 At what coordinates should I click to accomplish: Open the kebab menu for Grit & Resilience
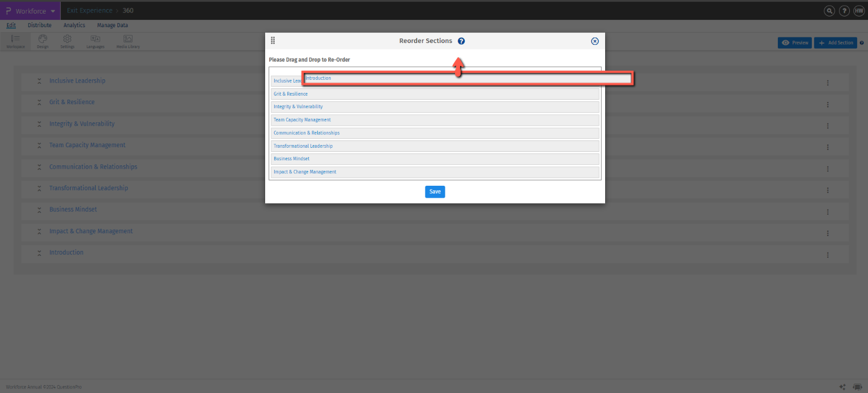tap(828, 104)
